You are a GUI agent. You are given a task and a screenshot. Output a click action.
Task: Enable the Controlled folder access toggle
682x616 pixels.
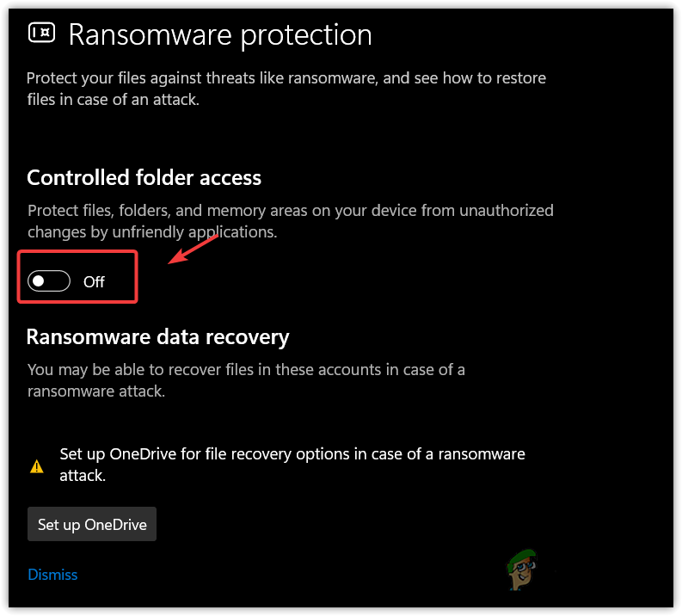pyautogui.click(x=49, y=281)
